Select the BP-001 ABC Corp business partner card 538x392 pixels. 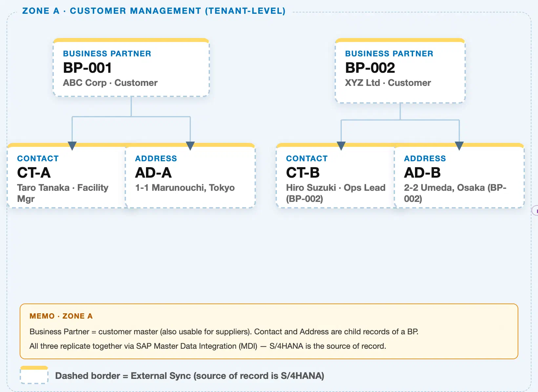131,68
